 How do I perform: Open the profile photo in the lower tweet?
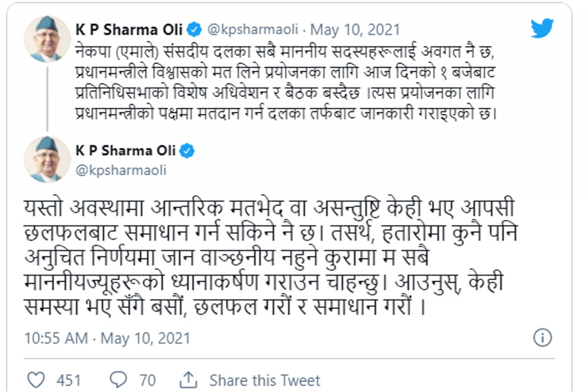(47, 160)
